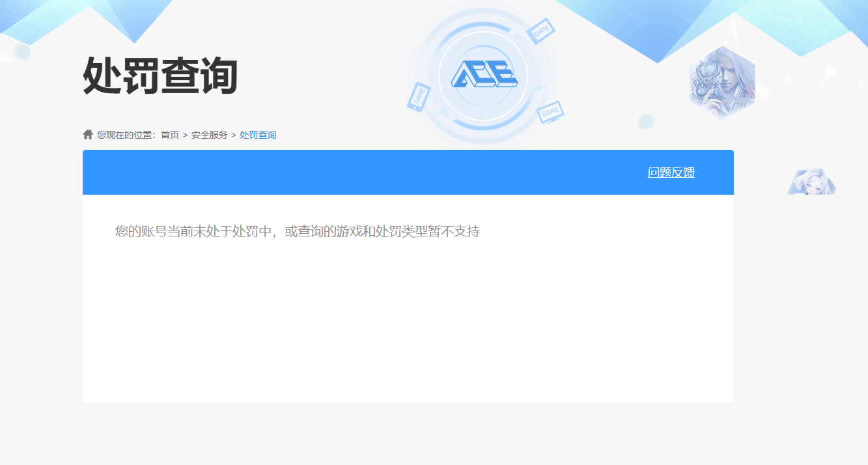Click the GAME monitor icon below-right of ACE logo
Image resolution: width=868 pixels, height=465 pixels.
[550, 113]
